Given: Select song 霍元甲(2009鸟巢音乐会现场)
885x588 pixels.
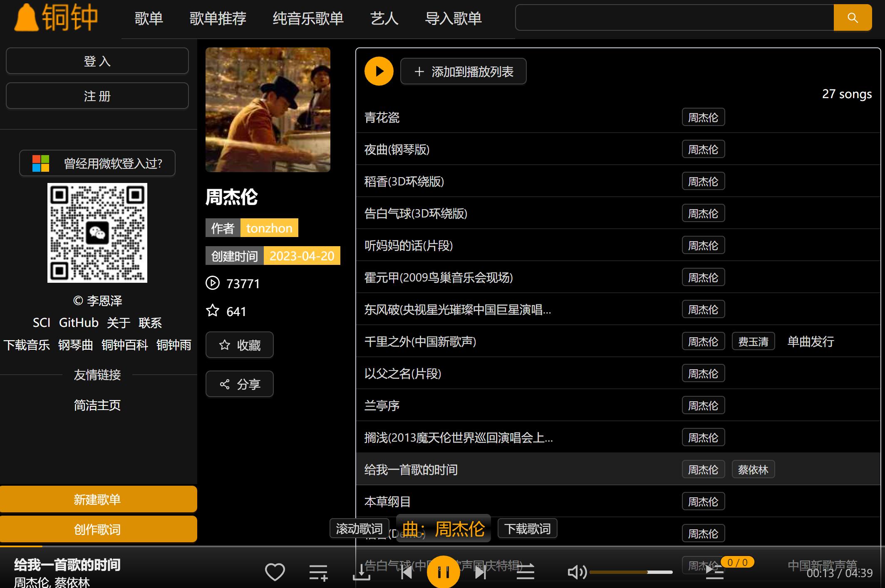Looking at the screenshot, I should [x=439, y=278].
